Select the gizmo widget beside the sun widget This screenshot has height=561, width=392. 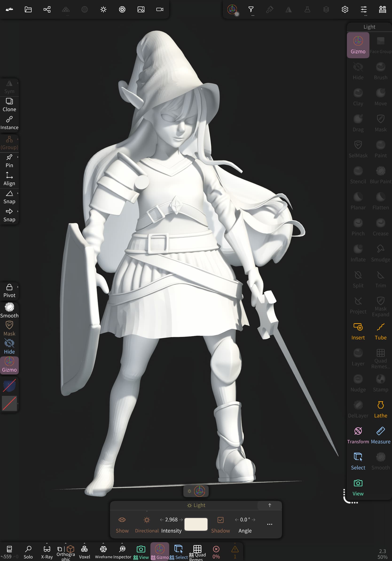[200, 491]
